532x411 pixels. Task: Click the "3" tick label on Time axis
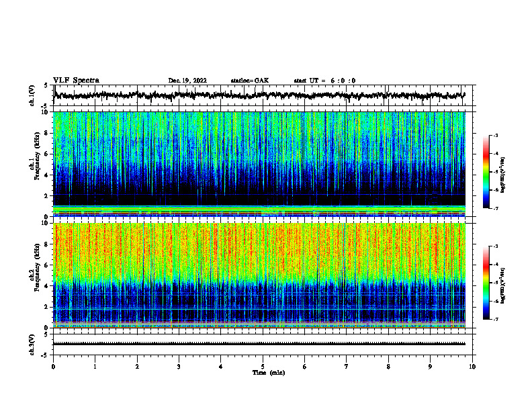[x=179, y=366]
